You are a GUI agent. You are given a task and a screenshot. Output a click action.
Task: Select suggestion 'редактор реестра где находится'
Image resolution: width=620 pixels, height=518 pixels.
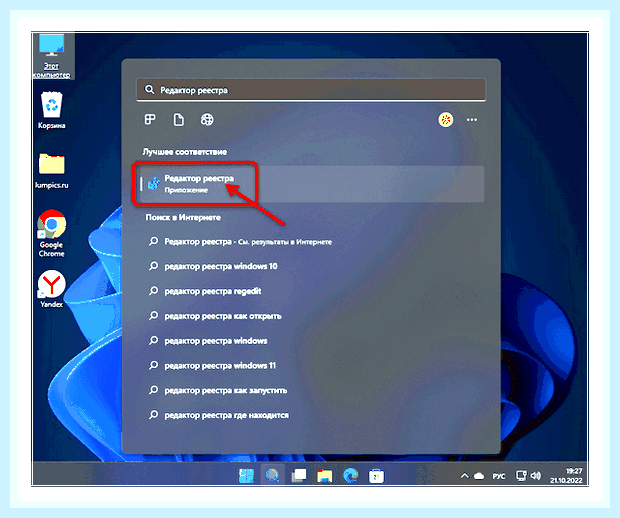point(219,415)
